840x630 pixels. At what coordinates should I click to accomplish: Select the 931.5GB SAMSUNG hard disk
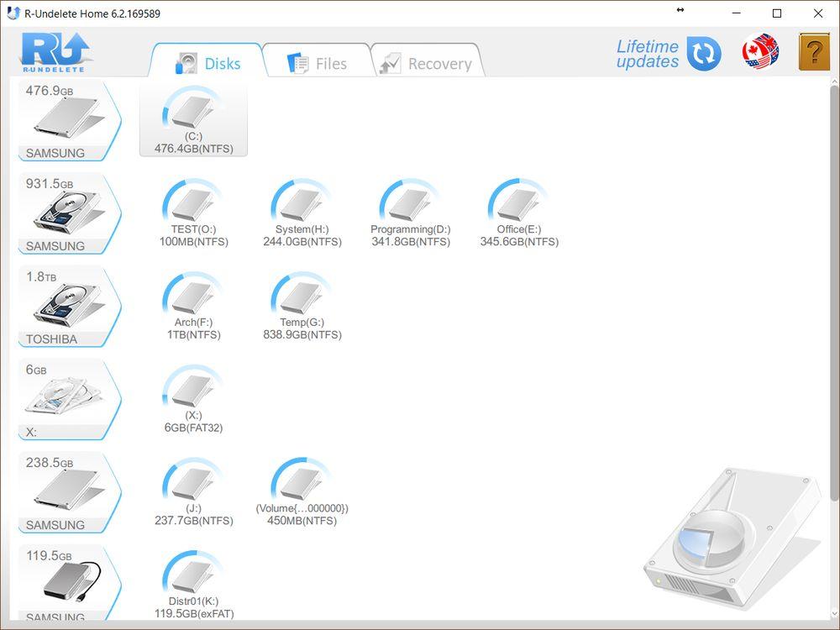tap(70, 213)
